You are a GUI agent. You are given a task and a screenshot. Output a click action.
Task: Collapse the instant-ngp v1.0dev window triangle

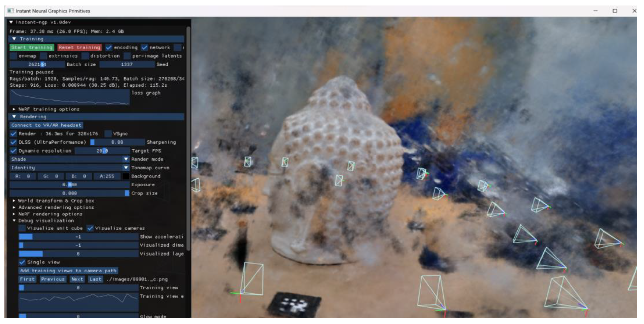11,22
